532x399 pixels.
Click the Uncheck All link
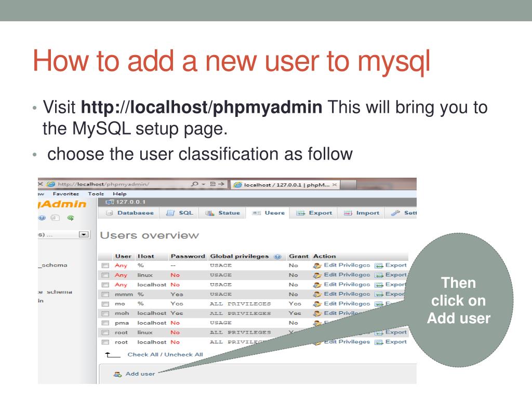(183, 354)
